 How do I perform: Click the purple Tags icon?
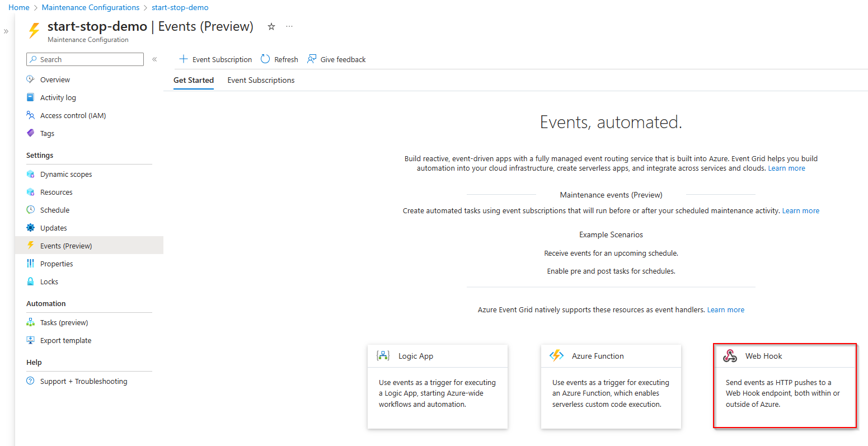[x=31, y=133]
